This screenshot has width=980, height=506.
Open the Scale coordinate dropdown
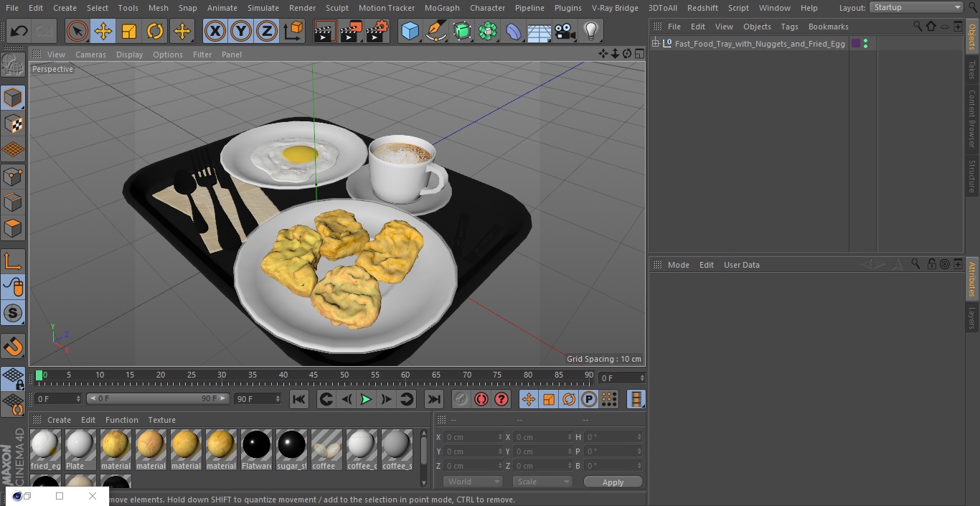click(542, 482)
